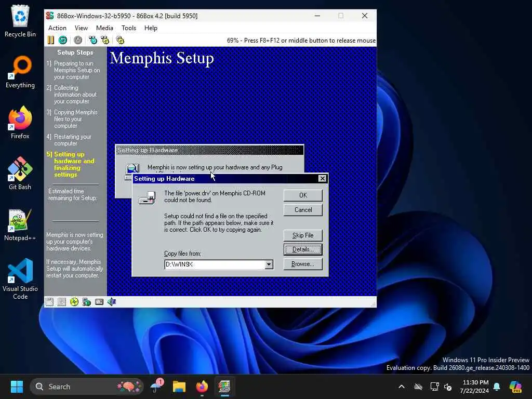Open the Media menu
Image resolution: width=532 pixels, height=399 pixels.
pyautogui.click(x=104, y=28)
